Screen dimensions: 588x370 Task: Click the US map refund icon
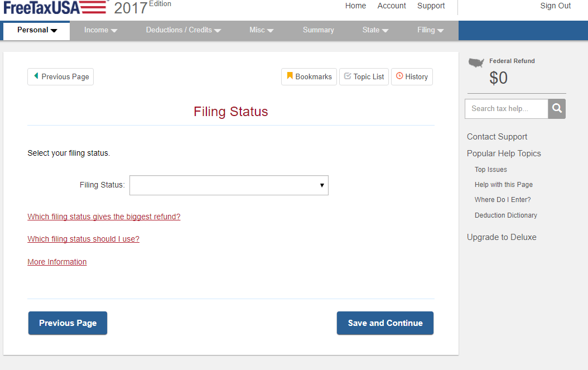[476, 63]
